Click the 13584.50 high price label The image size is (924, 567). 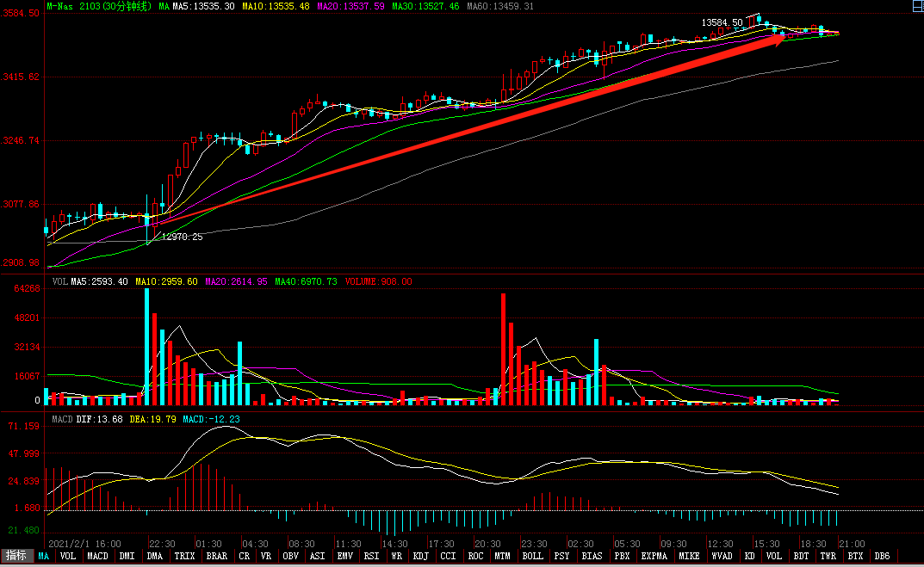[722, 22]
